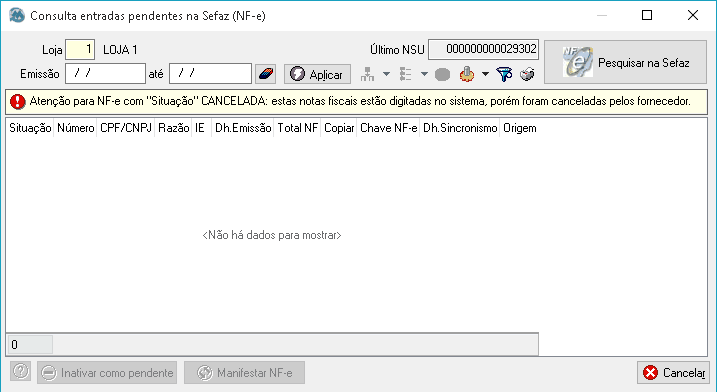Click the Origem column header
Image resolution: width=717 pixels, height=392 pixels.
click(519, 128)
